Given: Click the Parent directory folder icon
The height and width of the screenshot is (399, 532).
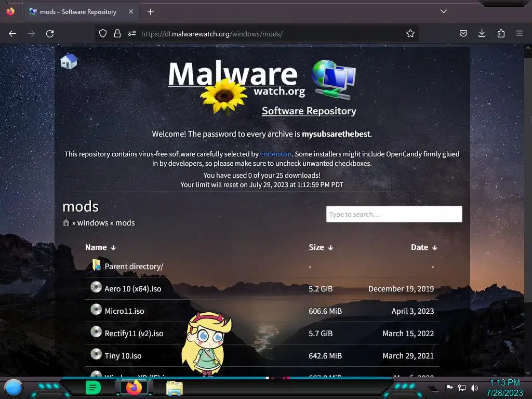Looking at the screenshot, I should click(96, 265).
